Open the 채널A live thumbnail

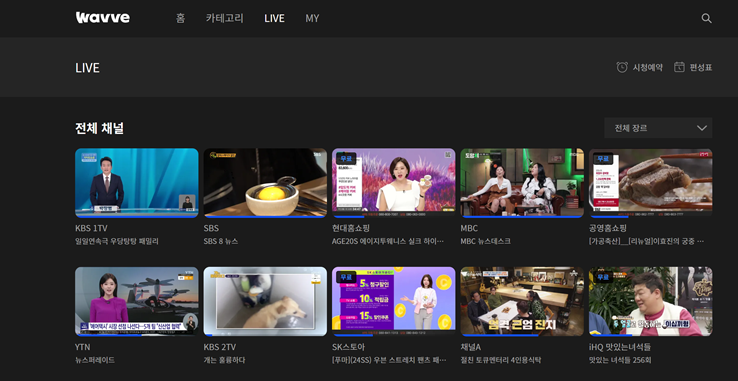pos(522,301)
